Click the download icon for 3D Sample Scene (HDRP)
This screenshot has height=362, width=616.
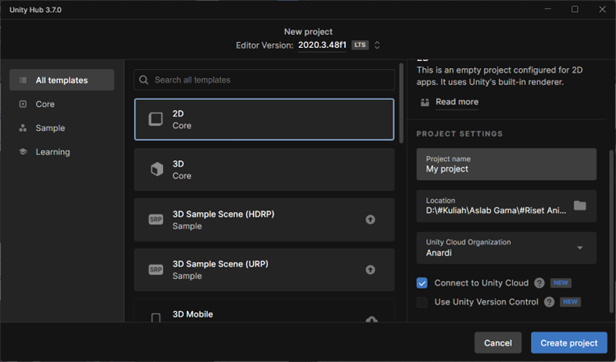[370, 219]
